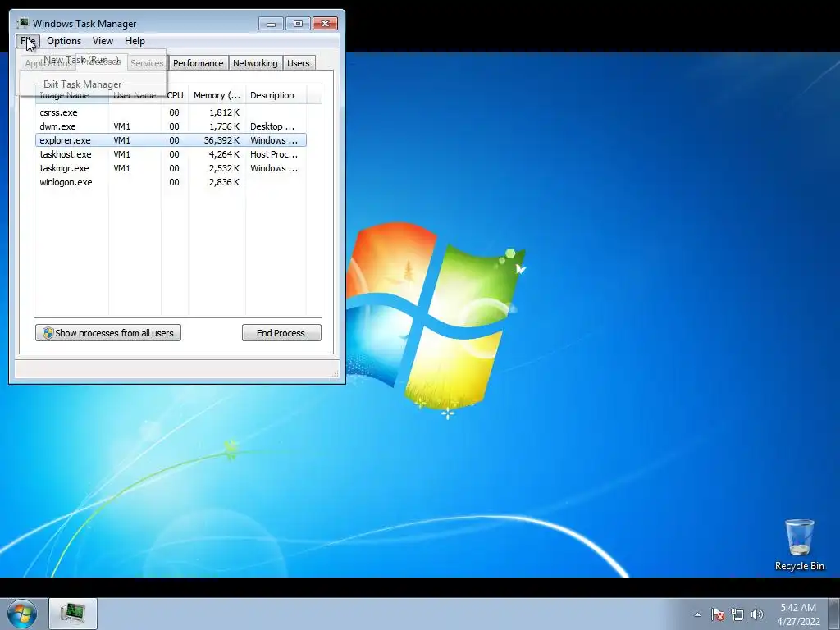Viewport: 840px width, 630px height.
Task: Maximize the Task Manager window
Action: 298,24
